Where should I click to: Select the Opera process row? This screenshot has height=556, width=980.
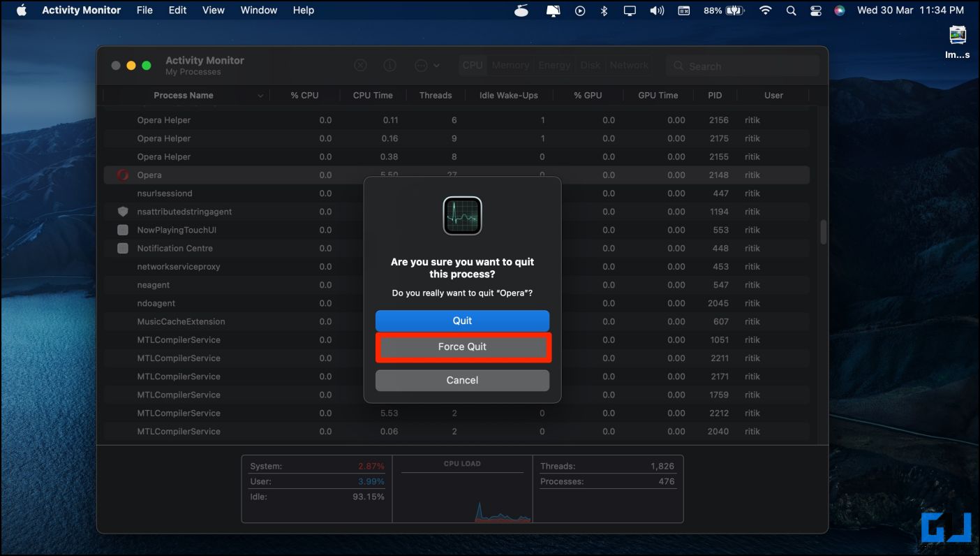point(456,175)
